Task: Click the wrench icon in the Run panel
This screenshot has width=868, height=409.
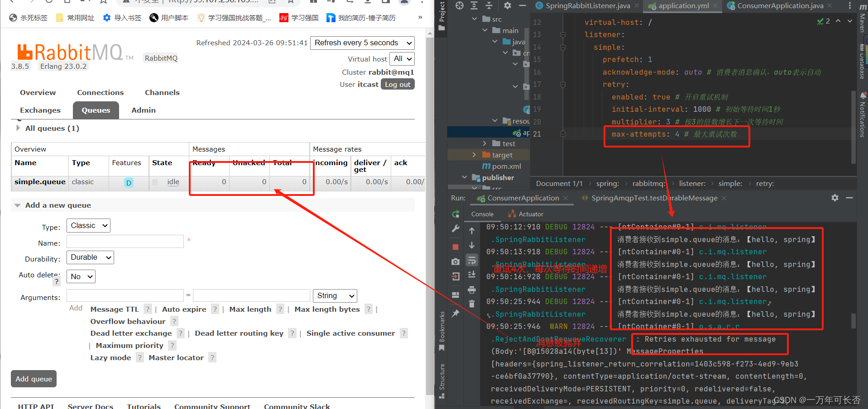Action: tap(456, 228)
